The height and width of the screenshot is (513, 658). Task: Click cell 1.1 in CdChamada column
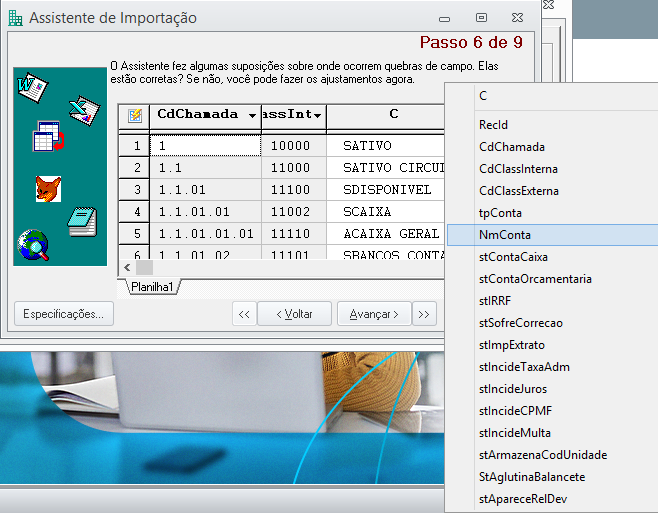[x=206, y=168]
